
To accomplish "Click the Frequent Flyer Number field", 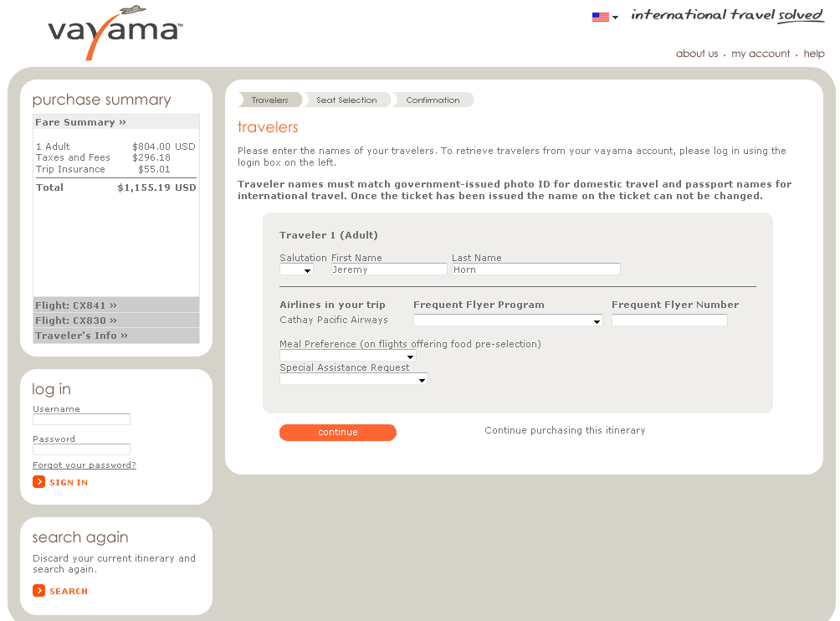I will click(669, 321).
